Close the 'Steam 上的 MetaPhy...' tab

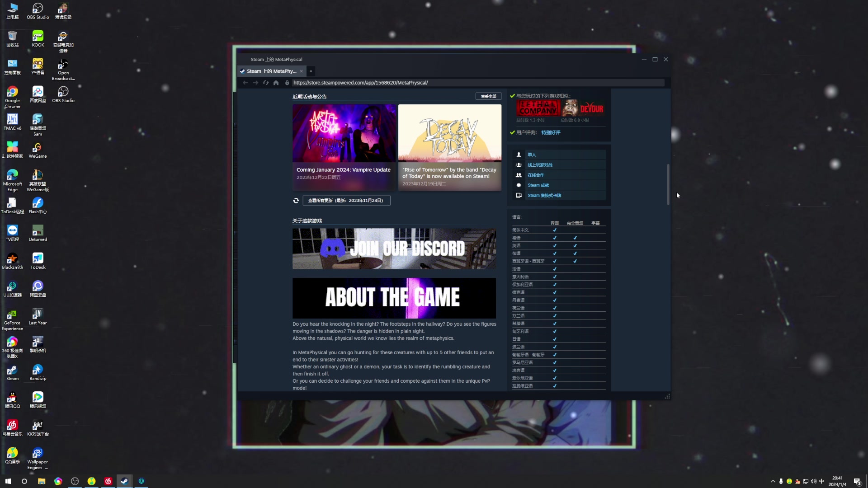coord(302,71)
